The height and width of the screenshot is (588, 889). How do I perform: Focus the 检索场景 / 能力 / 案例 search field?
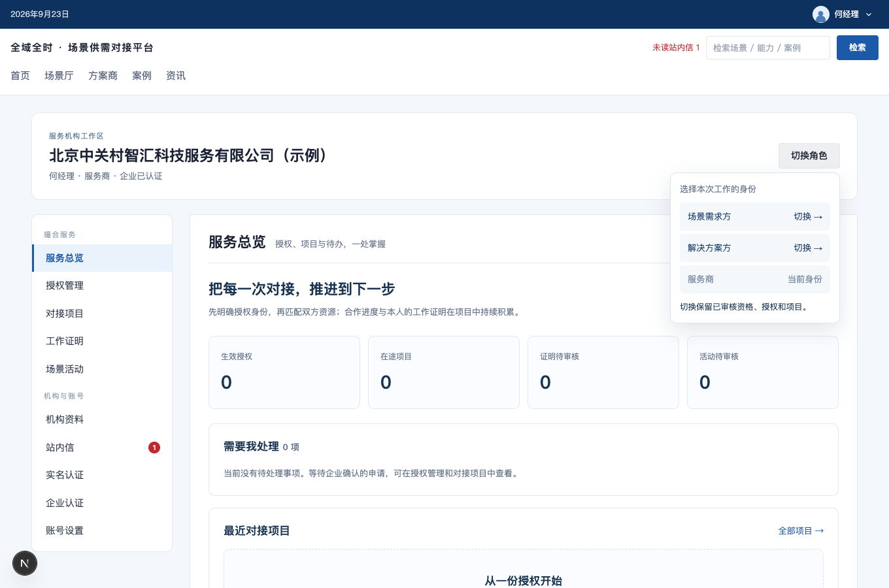pyautogui.click(x=768, y=48)
